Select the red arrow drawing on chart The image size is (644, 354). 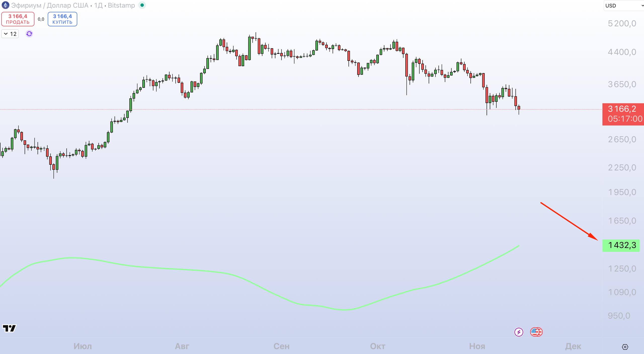tap(569, 221)
